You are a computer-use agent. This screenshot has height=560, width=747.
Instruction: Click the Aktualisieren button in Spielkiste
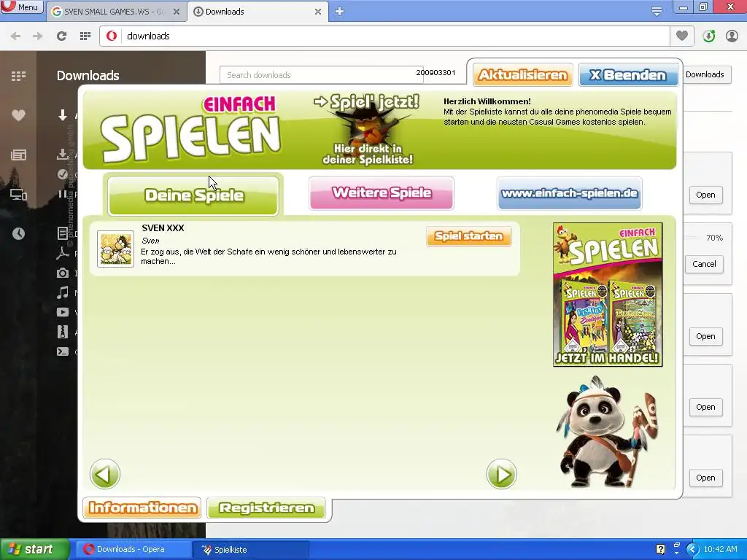coord(523,75)
